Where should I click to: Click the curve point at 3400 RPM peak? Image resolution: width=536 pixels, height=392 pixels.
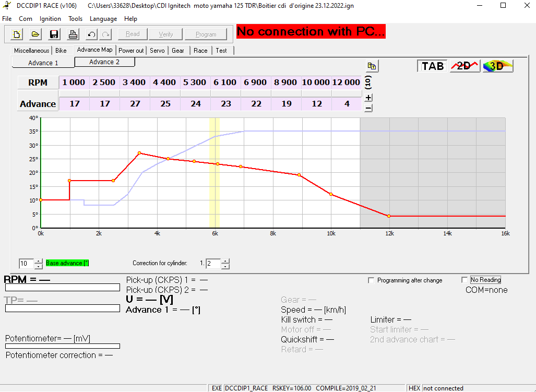point(139,153)
